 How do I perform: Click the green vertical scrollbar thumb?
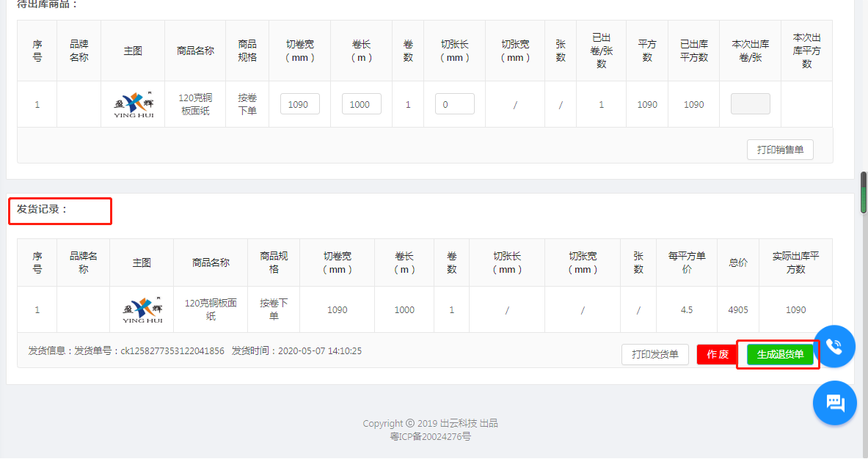864,193
